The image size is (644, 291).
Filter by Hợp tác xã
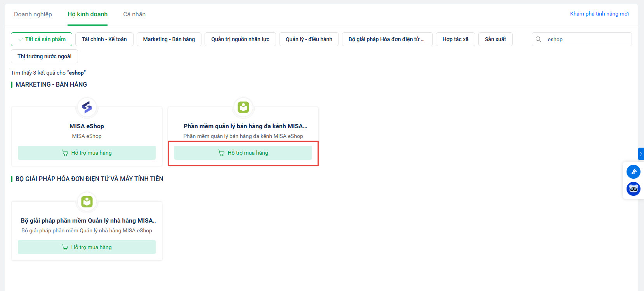point(455,39)
